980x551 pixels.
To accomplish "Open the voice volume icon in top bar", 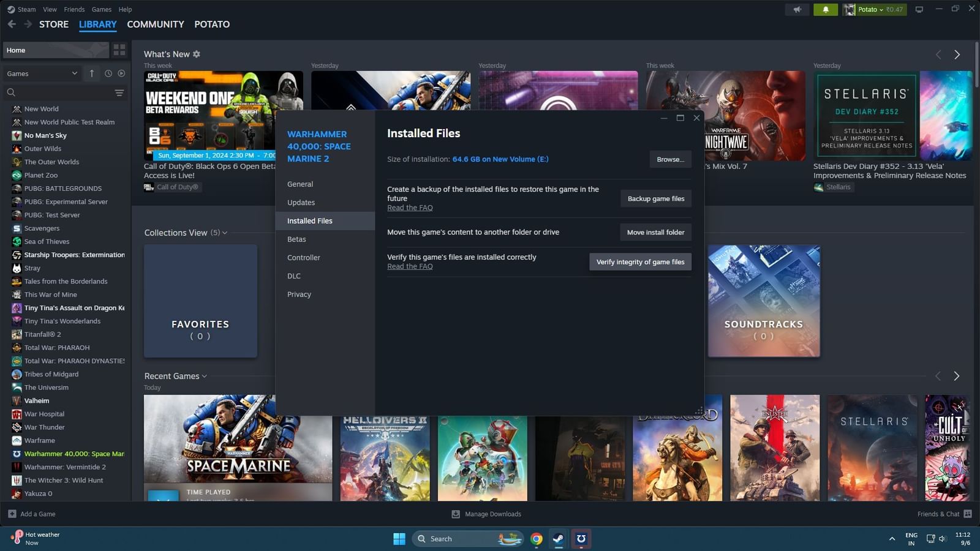I will [x=797, y=9].
